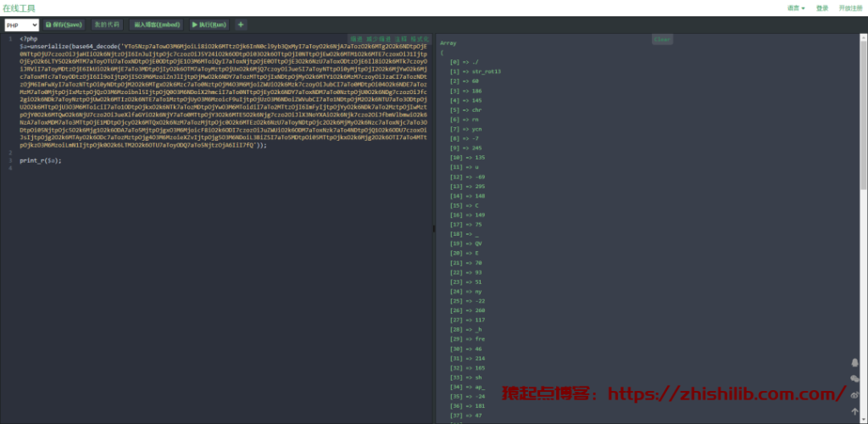Click the '[33] => sh' output row

(x=465, y=377)
